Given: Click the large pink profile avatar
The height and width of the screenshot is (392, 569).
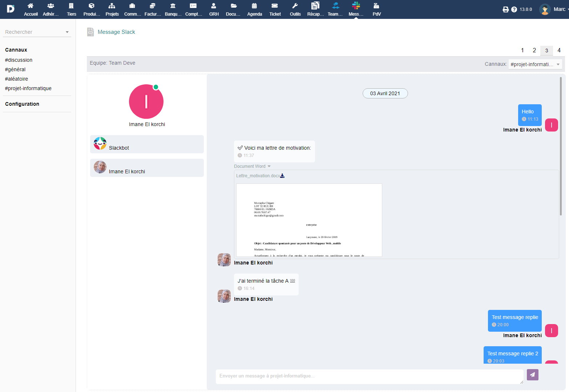Looking at the screenshot, I should coord(146,102).
